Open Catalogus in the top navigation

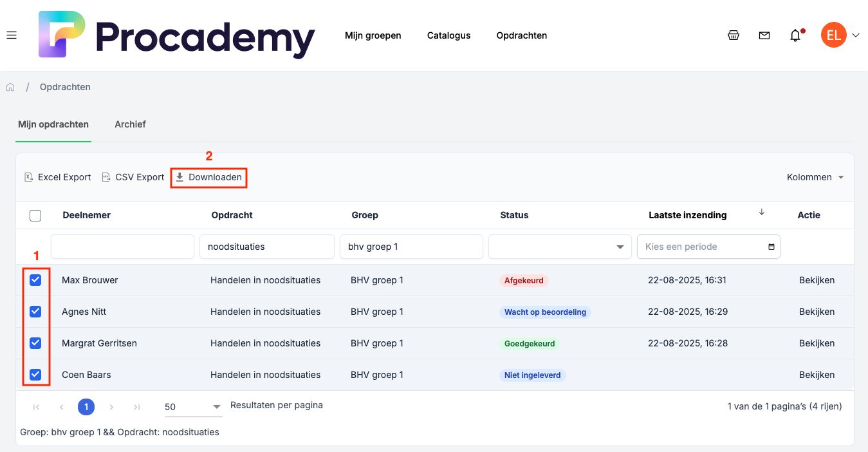[448, 35]
